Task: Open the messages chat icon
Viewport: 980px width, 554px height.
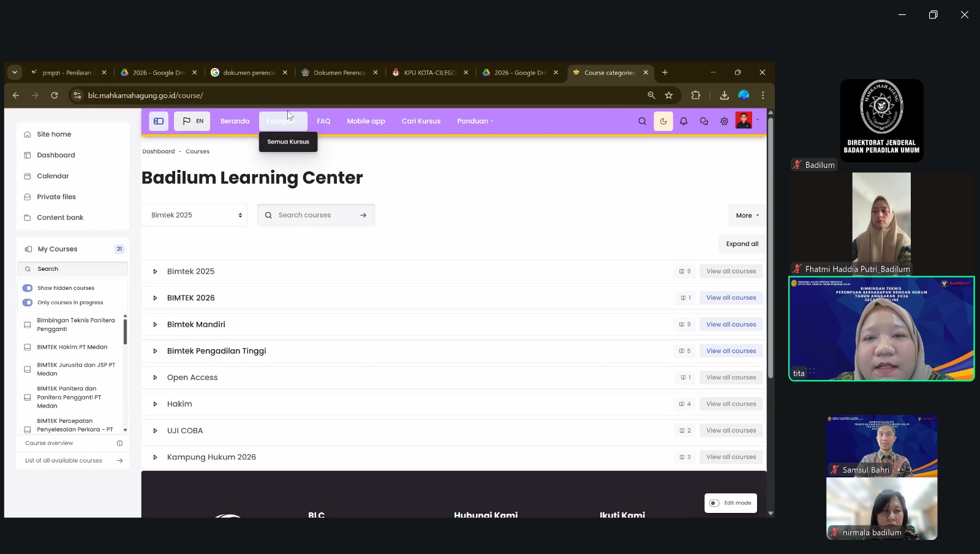Action: point(704,121)
